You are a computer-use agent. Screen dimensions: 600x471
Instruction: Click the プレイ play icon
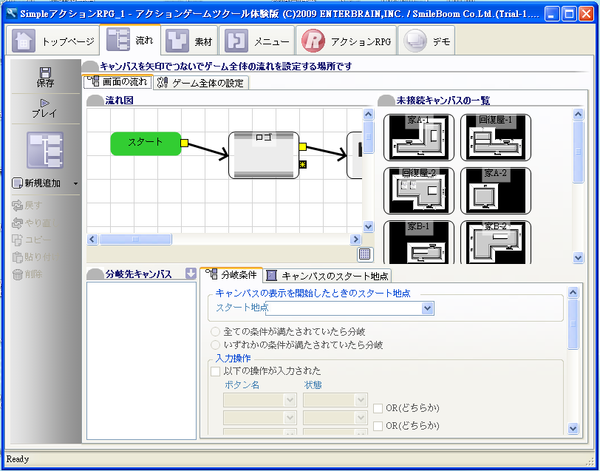pyautogui.click(x=44, y=108)
